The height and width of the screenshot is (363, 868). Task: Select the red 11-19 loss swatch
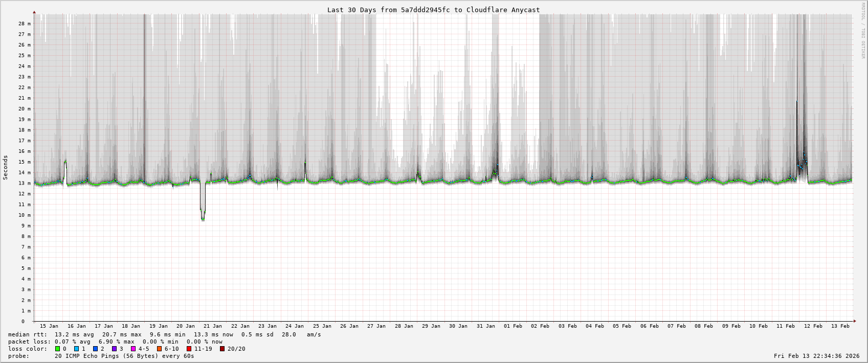[x=189, y=349]
